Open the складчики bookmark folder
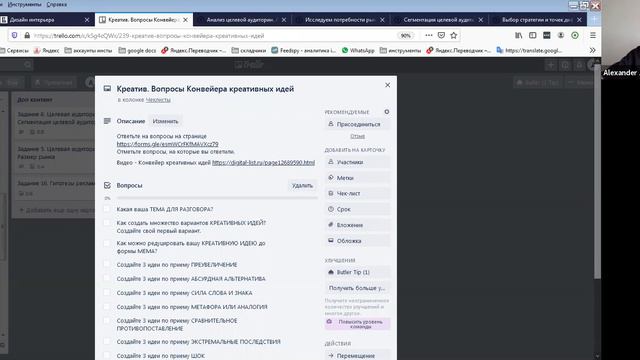The image size is (640, 360). pyautogui.click(x=249, y=51)
